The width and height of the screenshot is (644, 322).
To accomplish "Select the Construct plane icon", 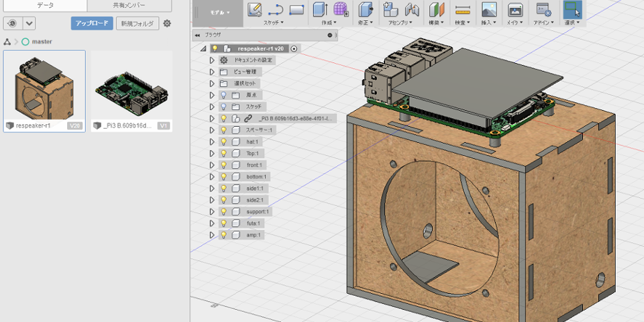I will pyautogui.click(x=437, y=9).
